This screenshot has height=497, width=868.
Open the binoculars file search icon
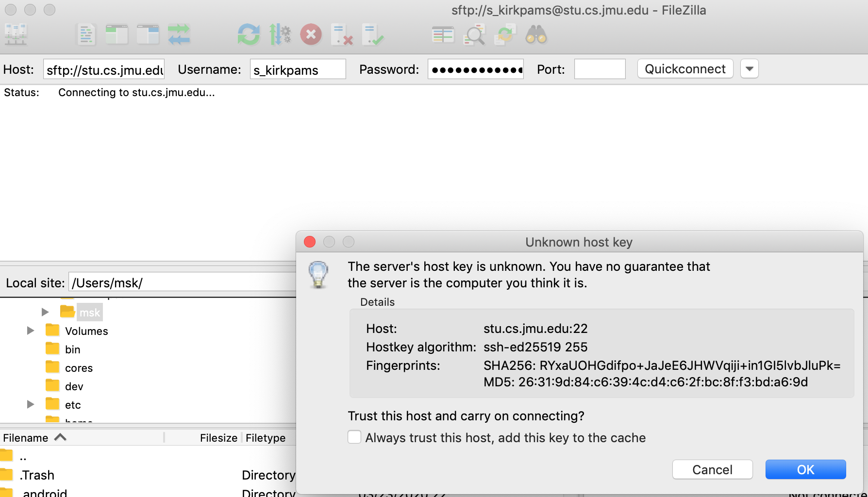(536, 35)
